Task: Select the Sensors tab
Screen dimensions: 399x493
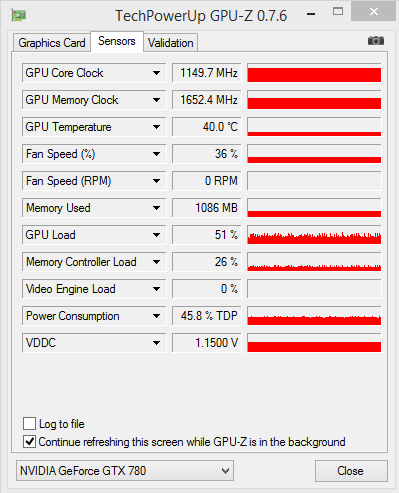Action: tap(117, 41)
